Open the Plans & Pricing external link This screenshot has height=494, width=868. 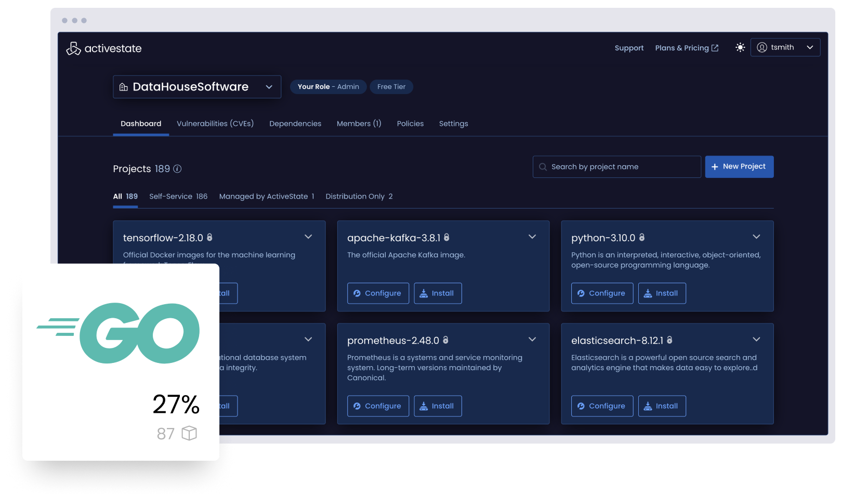click(x=687, y=48)
